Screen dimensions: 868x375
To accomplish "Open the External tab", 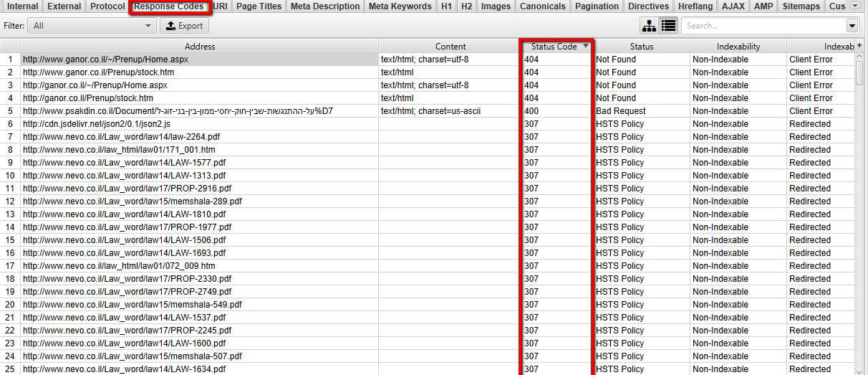I will pyautogui.click(x=64, y=6).
